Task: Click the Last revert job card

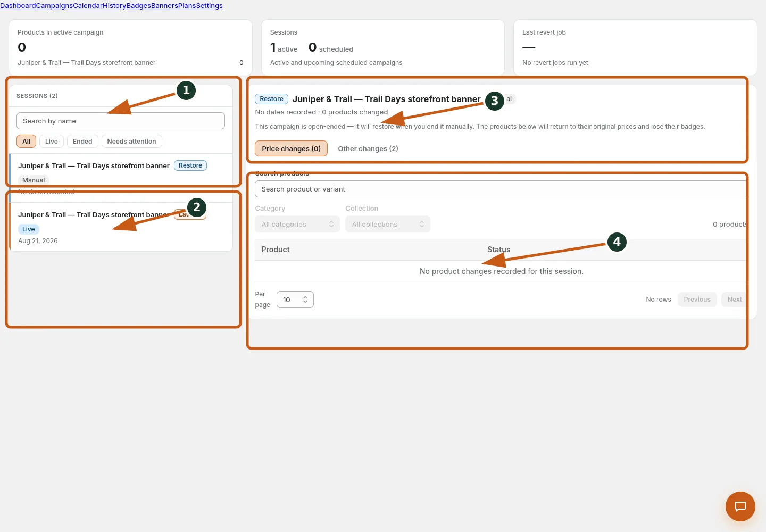Action: 635,47
